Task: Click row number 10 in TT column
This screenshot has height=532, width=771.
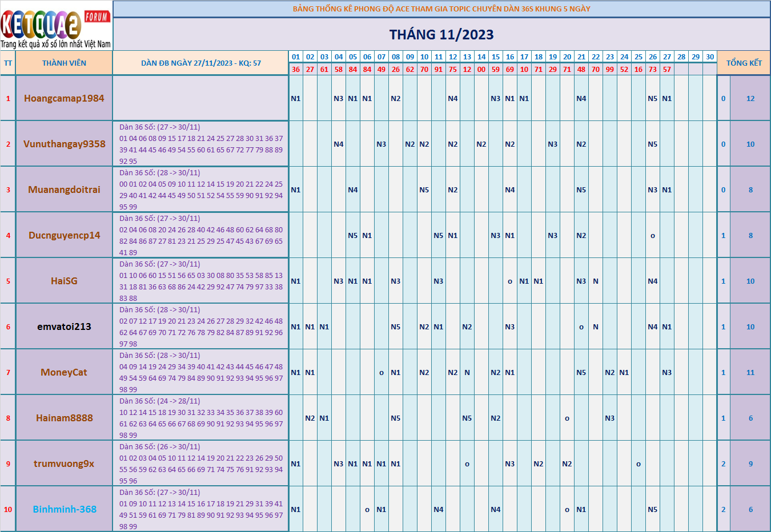Action: click(x=8, y=509)
